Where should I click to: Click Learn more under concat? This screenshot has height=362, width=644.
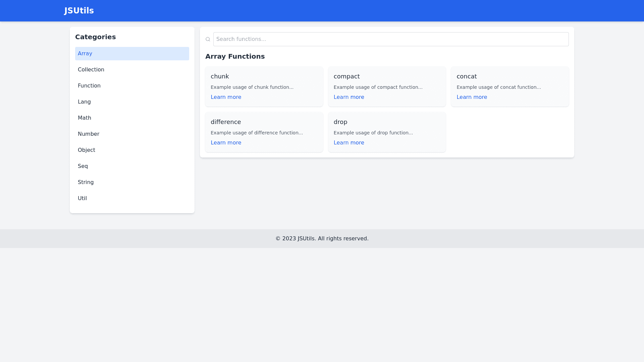[472, 97]
